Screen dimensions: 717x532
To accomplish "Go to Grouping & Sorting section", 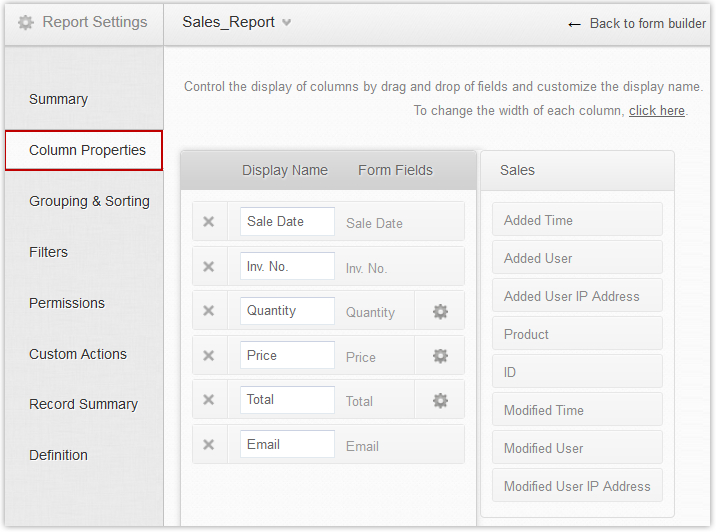I will click(89, 201).
